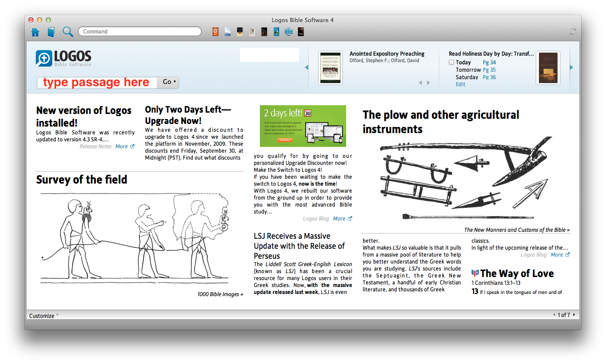Screen dimensions: 606x364
Task: Focus the Command input box
Action: click(x=140, y=31)
